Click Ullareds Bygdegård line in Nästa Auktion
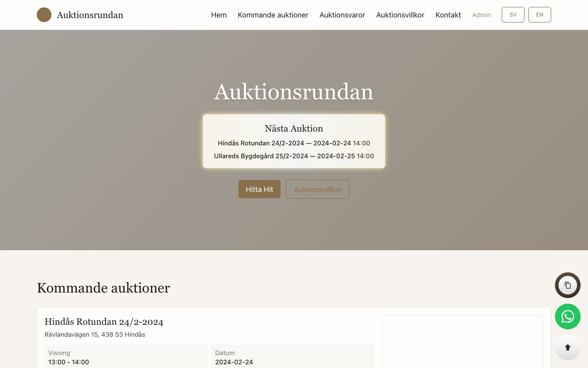 [294, 156]
